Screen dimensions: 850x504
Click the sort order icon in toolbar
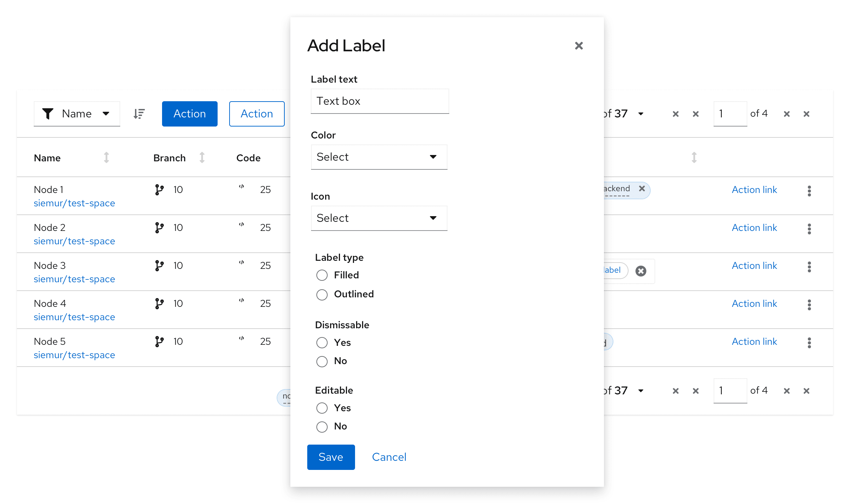[139, 114]
